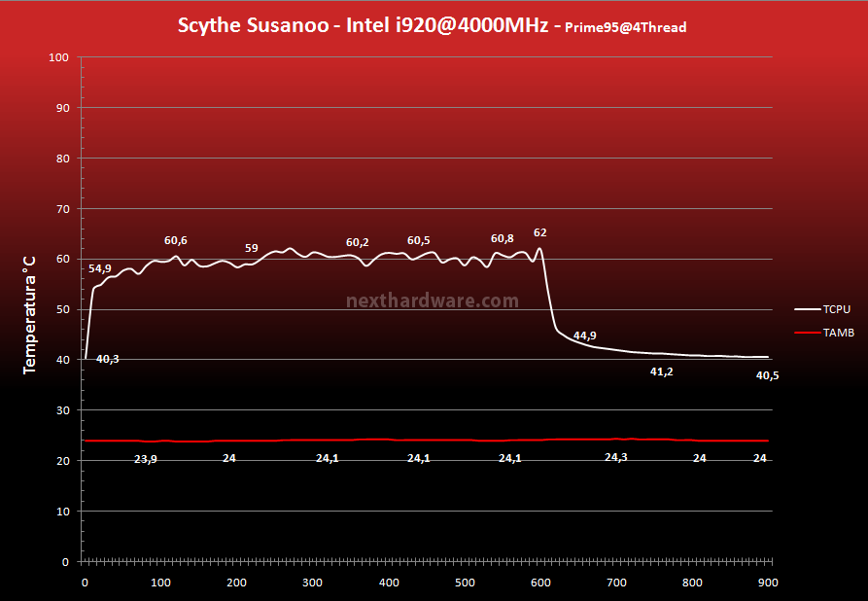Viewport: 868px width, 601px height.
Task: Select the "44,9" data label
Action: (584, 336)
